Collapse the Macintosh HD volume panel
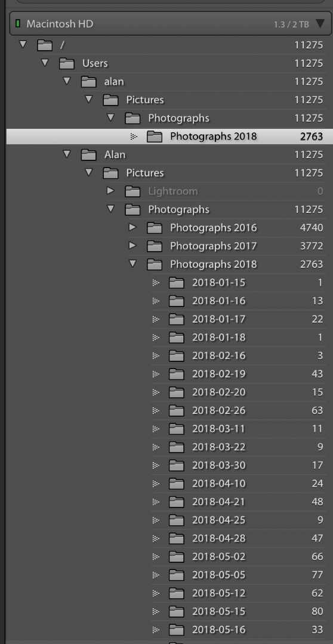 pos(320,24)
